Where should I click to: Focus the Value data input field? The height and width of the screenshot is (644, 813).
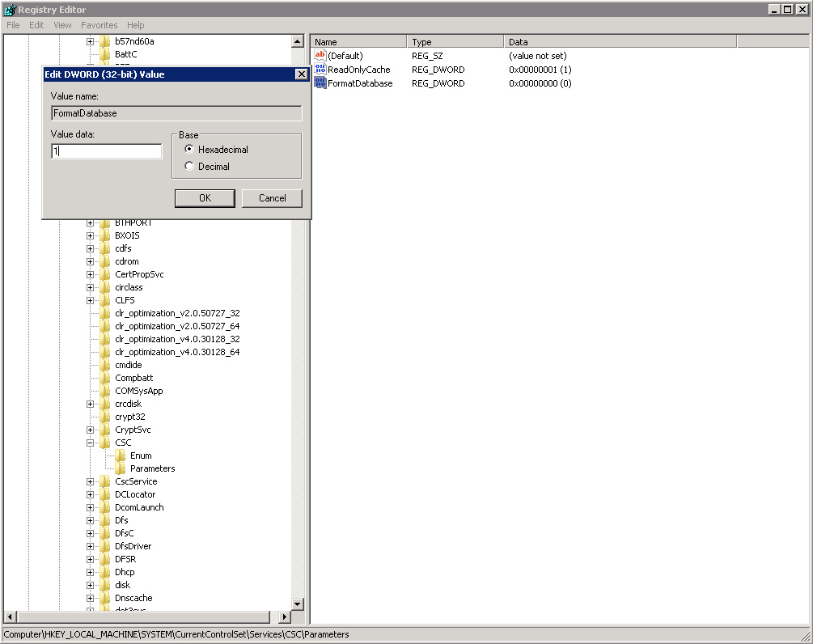point(107,151)
